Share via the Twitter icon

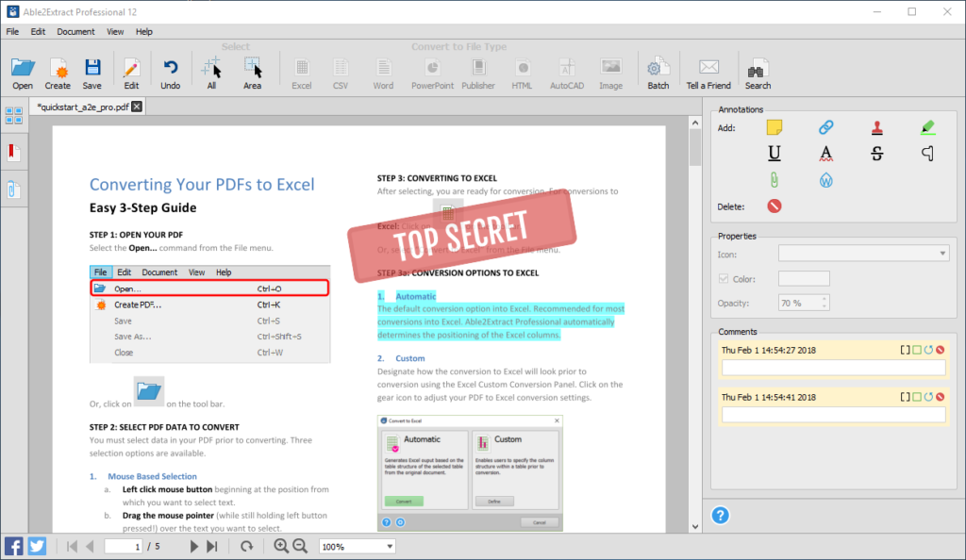[x=37, y=546]
